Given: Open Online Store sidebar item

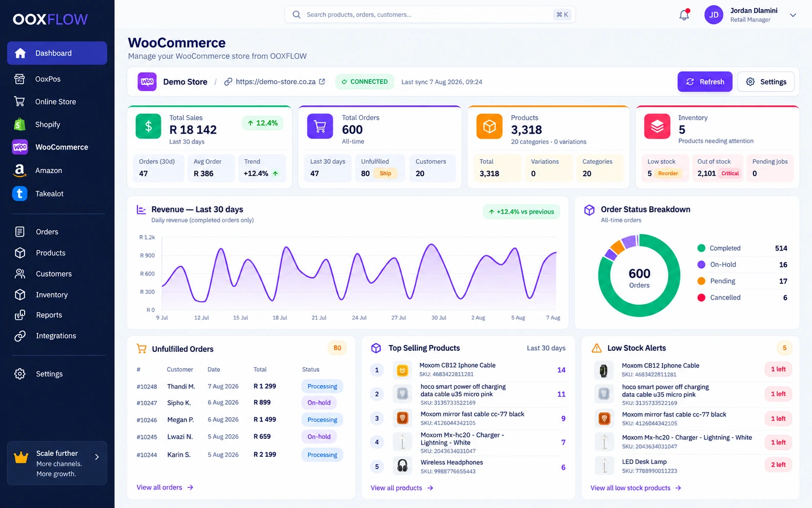Looking at the screenshot, I should point(57,101).
